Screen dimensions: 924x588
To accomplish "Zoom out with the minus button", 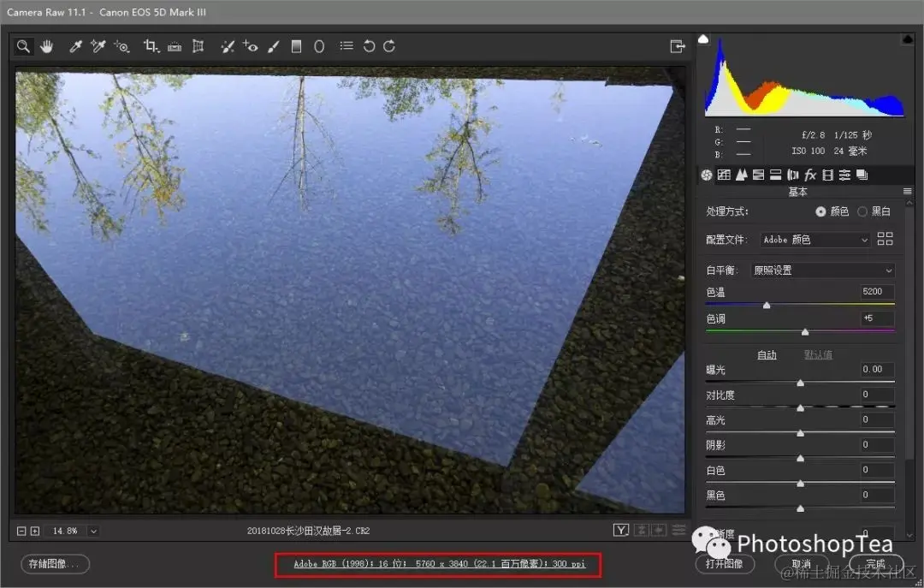I will pos(21,531).
